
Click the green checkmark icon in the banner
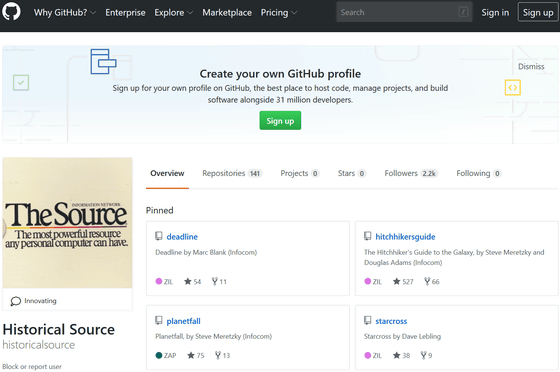tap(21, 83)
